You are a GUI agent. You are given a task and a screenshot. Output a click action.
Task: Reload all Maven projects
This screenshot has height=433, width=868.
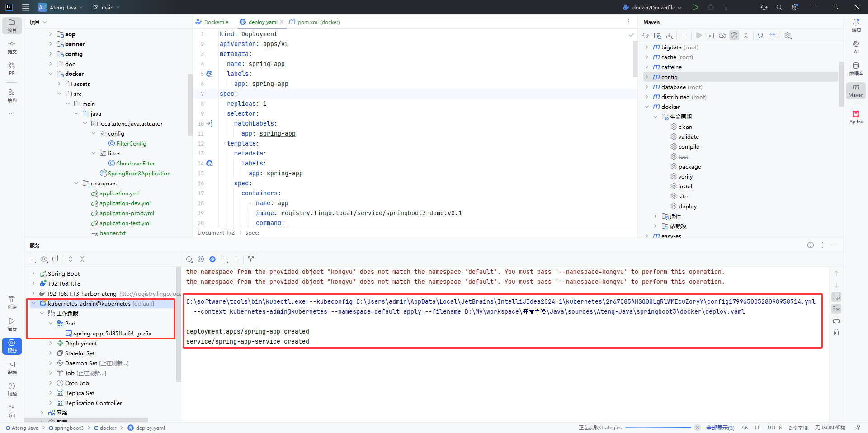tap(646, 35)
